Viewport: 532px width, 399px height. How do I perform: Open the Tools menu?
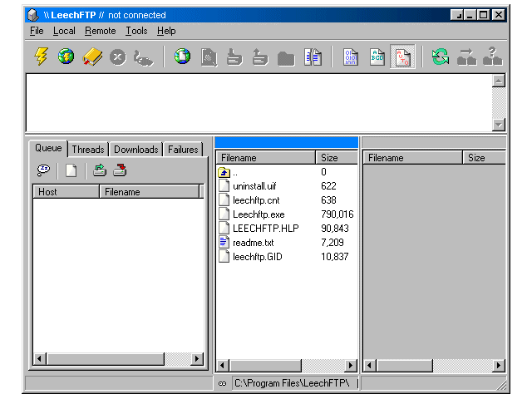click(135, 31)
